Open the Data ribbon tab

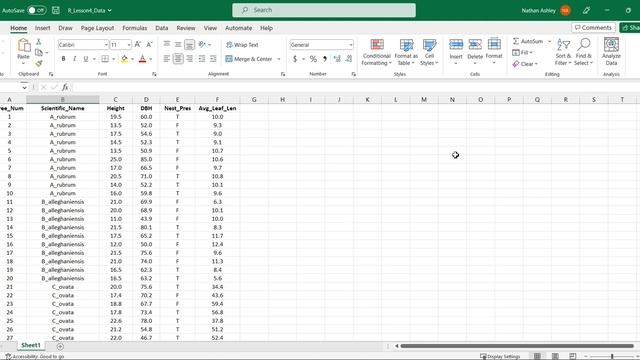point(162,28)
